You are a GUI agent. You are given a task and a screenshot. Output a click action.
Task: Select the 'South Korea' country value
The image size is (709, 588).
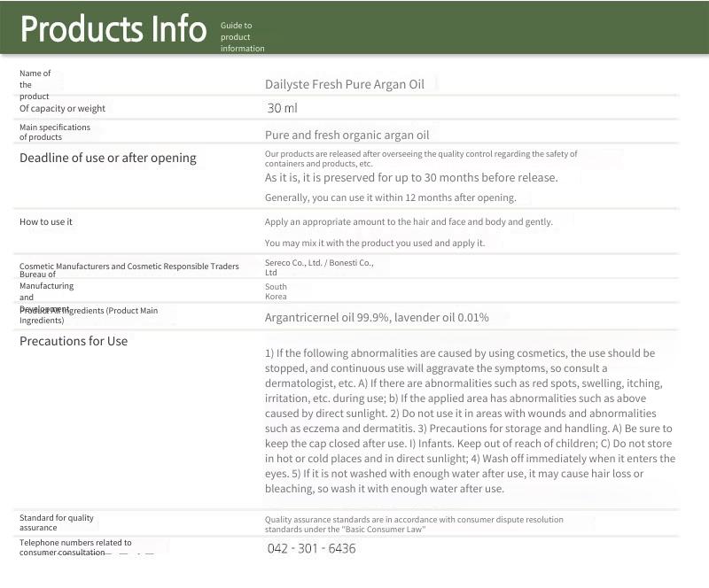(276, 291)
